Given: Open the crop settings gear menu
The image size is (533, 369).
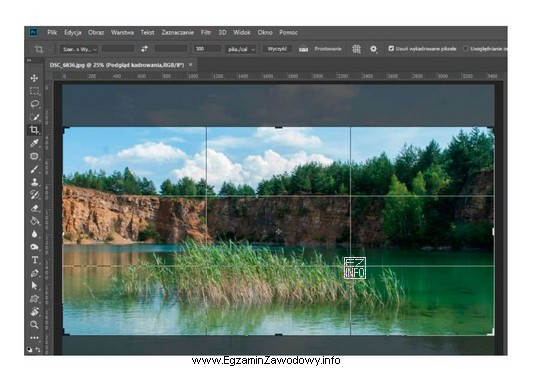Looking at the screenshot, I should [373, 49].
